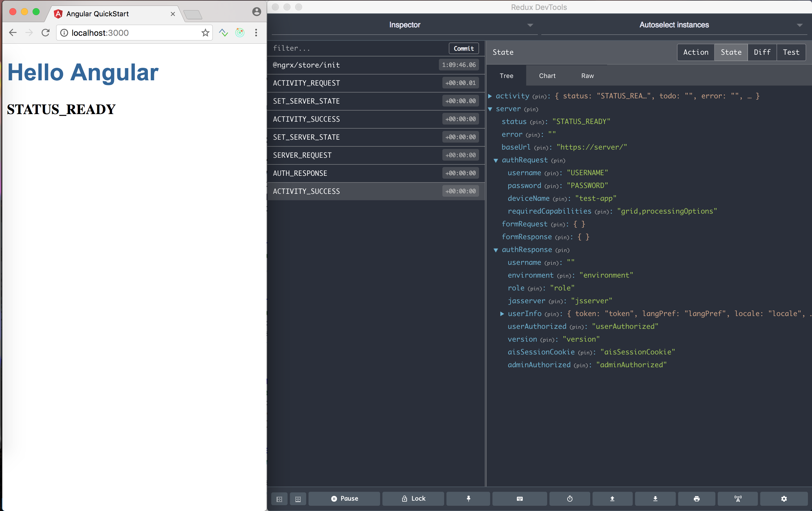812x511 pixels.
Task: Click the Chrome profile avatar icon
Action: [x=256, y=12]
